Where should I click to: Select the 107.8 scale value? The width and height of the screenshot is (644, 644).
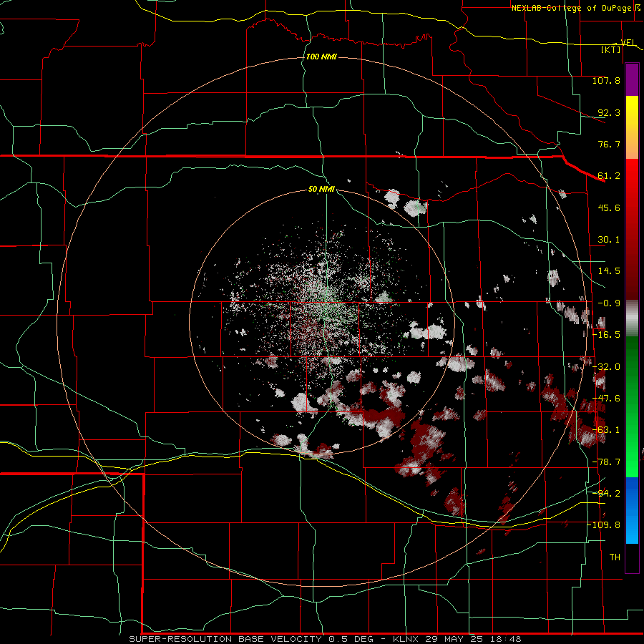(606, 80)
